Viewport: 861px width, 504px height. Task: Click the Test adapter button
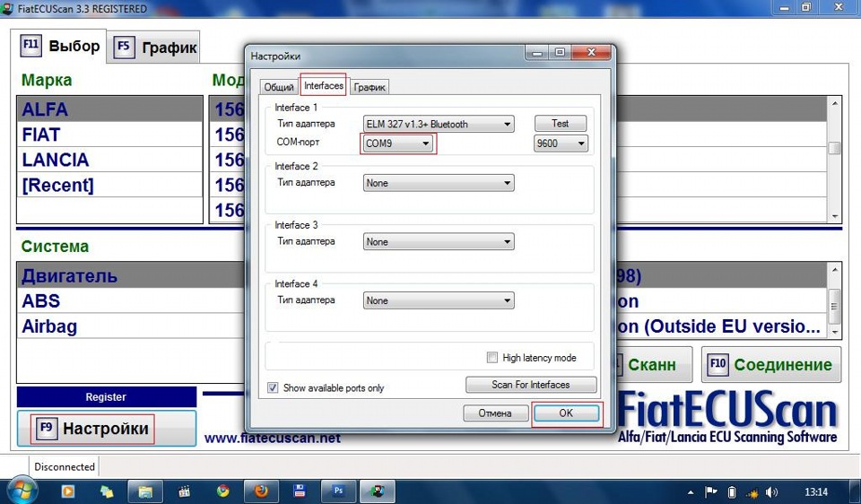[561, 124]
